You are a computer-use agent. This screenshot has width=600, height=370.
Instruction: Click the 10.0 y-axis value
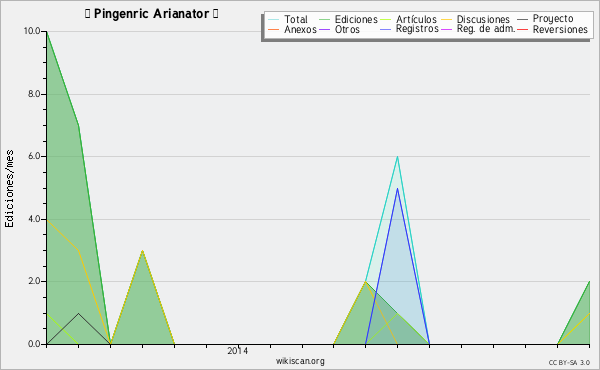point(32,31)
